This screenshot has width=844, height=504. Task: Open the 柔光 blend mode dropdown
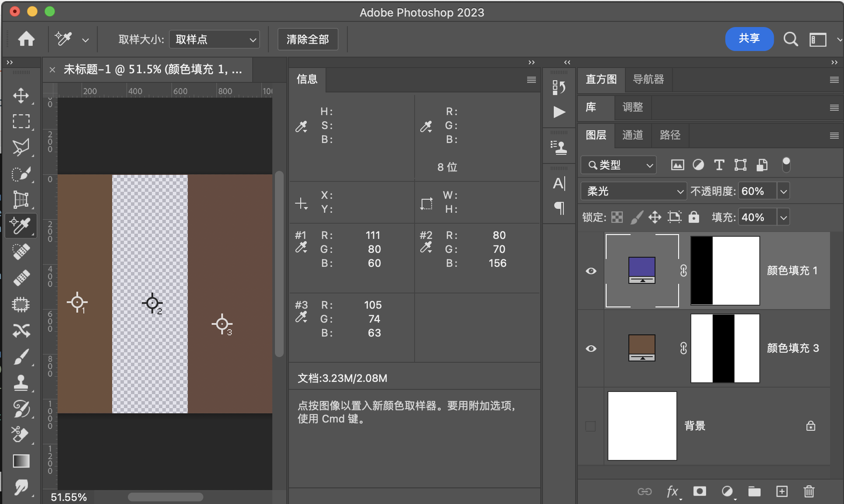tap(633, 191)
